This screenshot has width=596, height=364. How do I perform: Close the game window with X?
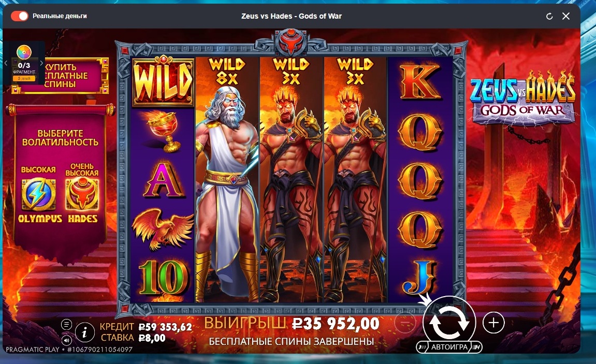(566, 16)
